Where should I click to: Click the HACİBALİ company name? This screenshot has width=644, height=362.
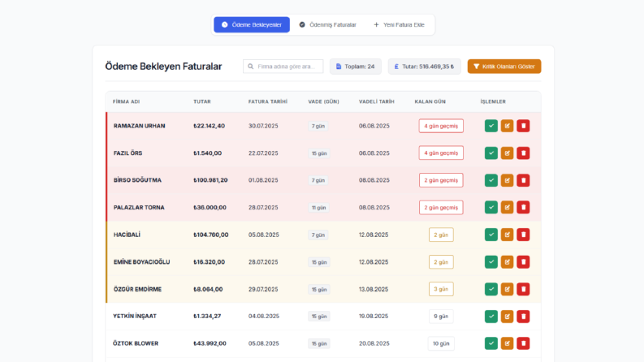127,235
